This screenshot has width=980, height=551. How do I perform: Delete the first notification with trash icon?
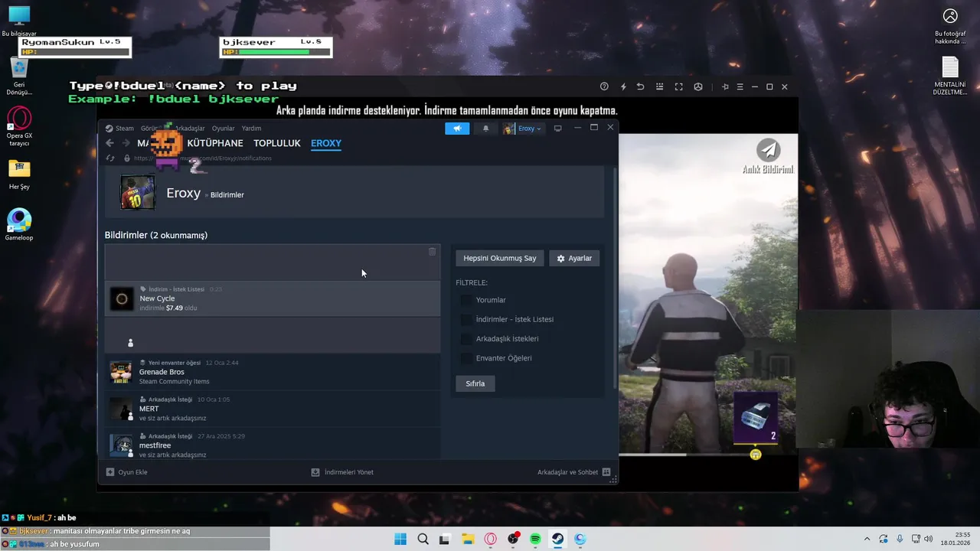432,252
